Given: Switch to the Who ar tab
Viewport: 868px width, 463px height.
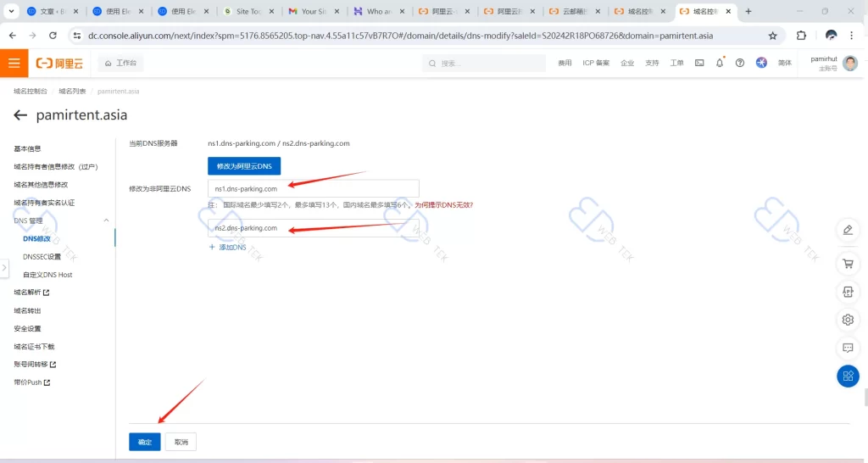Looking at the screenshot, I should (379, 11).
